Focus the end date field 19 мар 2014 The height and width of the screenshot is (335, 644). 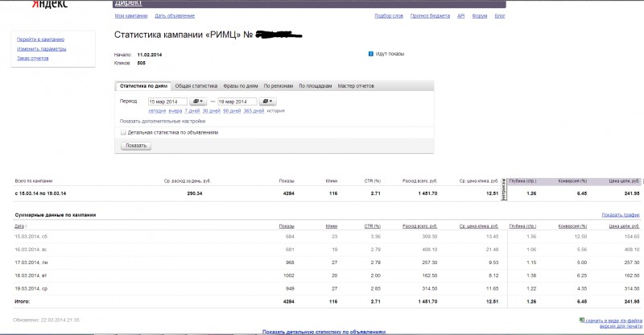[x=237, y=101]
